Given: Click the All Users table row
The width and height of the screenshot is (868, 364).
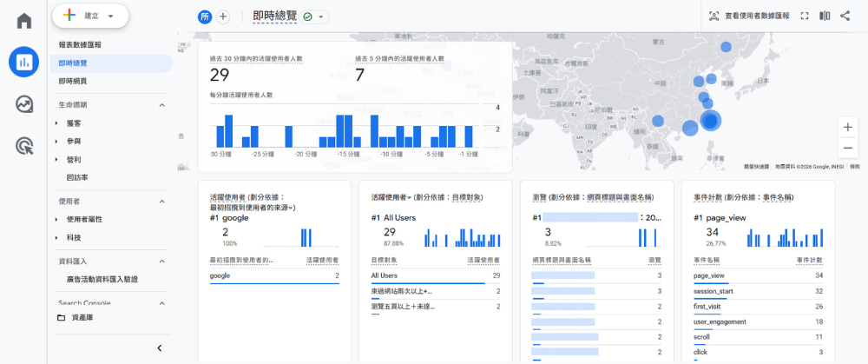Looking at the screenshot, I should pos(436,276).
